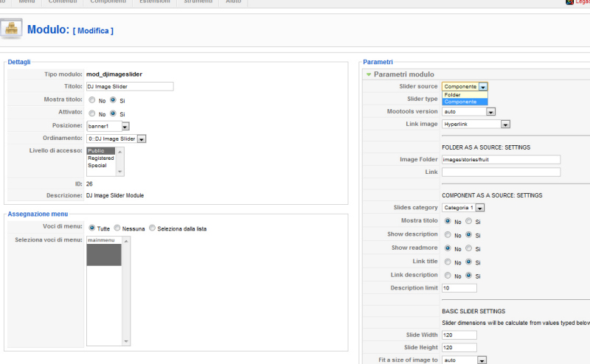Viewport: 590px width, 364px height.
Task: Set Attivato to Si
Action: click(113, 113)
